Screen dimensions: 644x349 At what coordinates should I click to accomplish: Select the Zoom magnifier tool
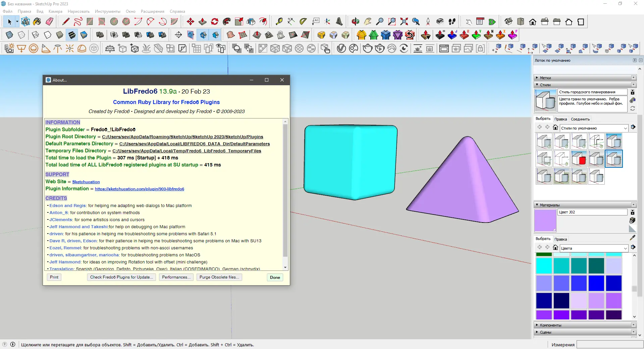pyautogui.click(x=380, y=22)
